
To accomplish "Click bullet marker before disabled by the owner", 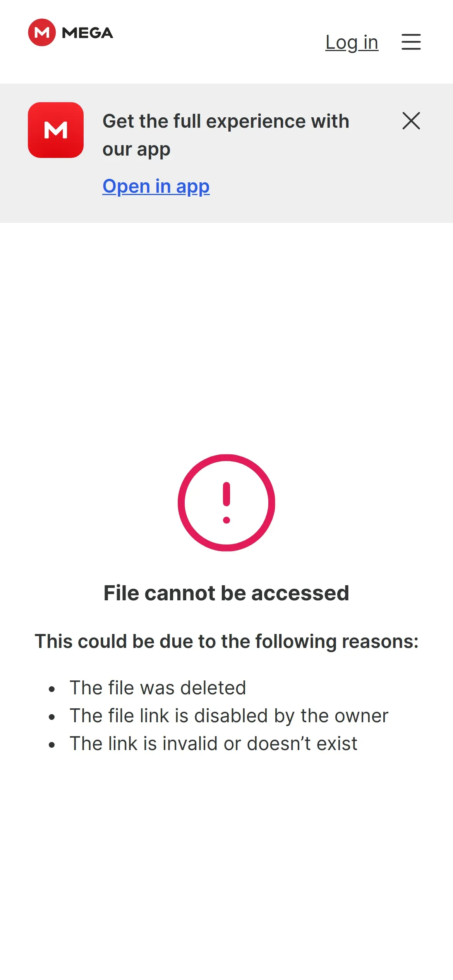I will pyautogui.click(x=52, y=717).
